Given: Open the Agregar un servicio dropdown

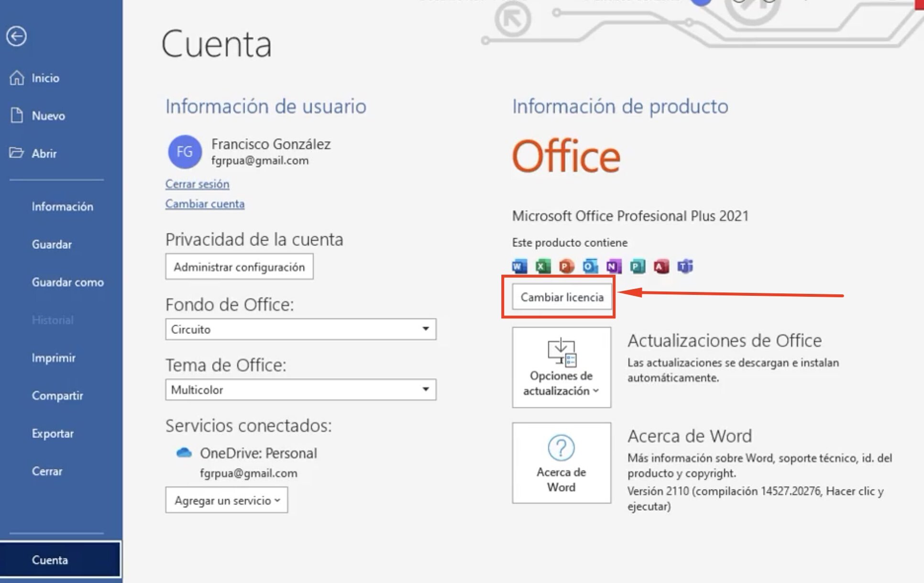Looking at the screenshot, I should tap(226, 500).
